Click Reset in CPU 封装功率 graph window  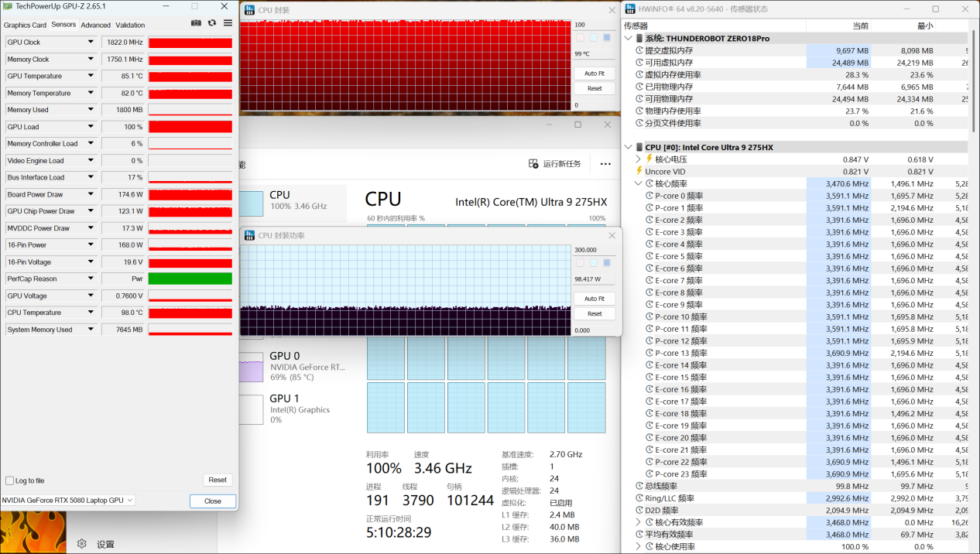pyautogui.click(x=595, y=313)
